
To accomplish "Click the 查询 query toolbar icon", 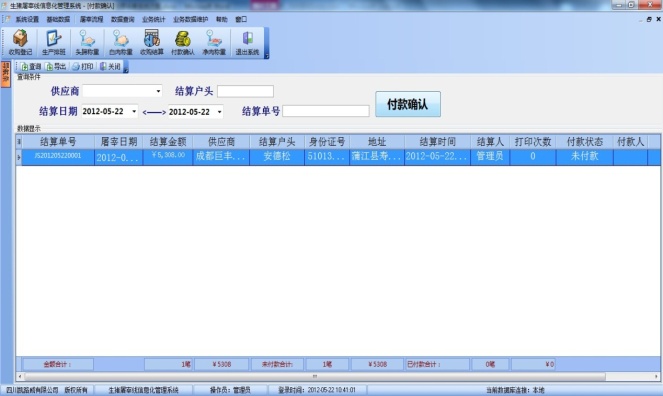I will (x=30, y=66).
